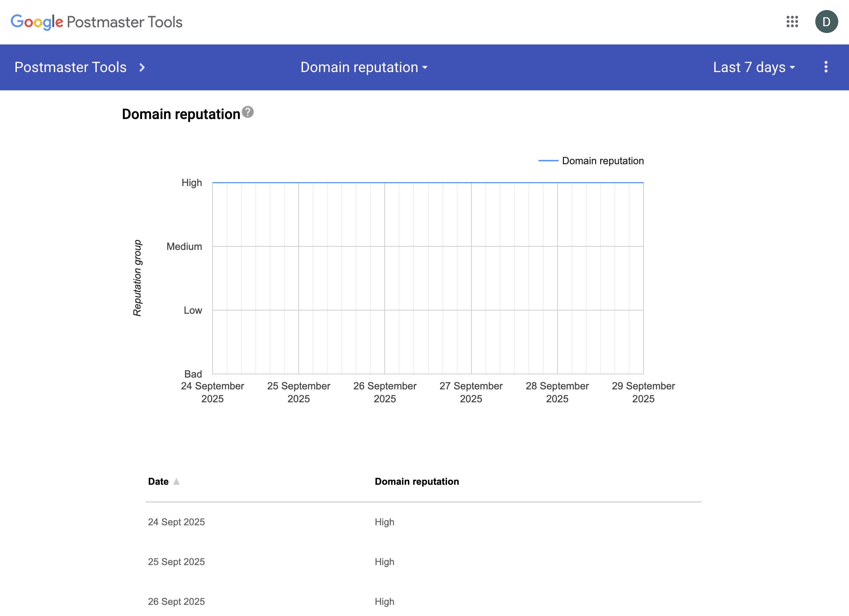
Task: Click the Domain reputation column header
Action: [x=417, y=482]
